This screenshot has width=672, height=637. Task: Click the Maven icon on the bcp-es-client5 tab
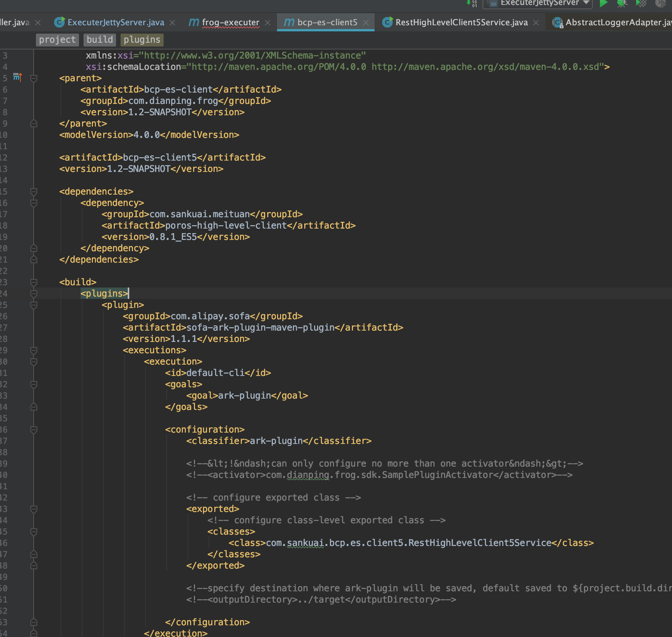pyautogui.click(x=289, y=22)
